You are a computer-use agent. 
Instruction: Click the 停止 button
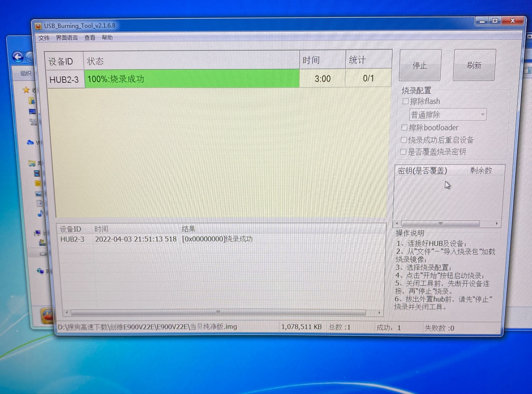[x=420, y=65]
